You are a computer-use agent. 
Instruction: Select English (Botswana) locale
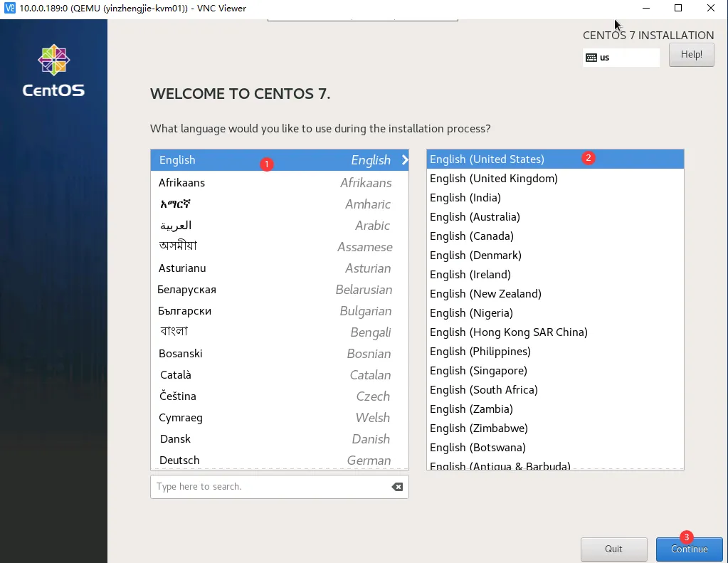point(555,447)
